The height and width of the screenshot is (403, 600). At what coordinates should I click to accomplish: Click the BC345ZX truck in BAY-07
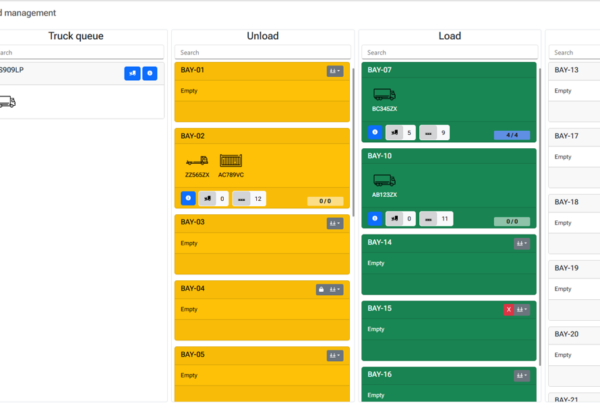[384, 95]
